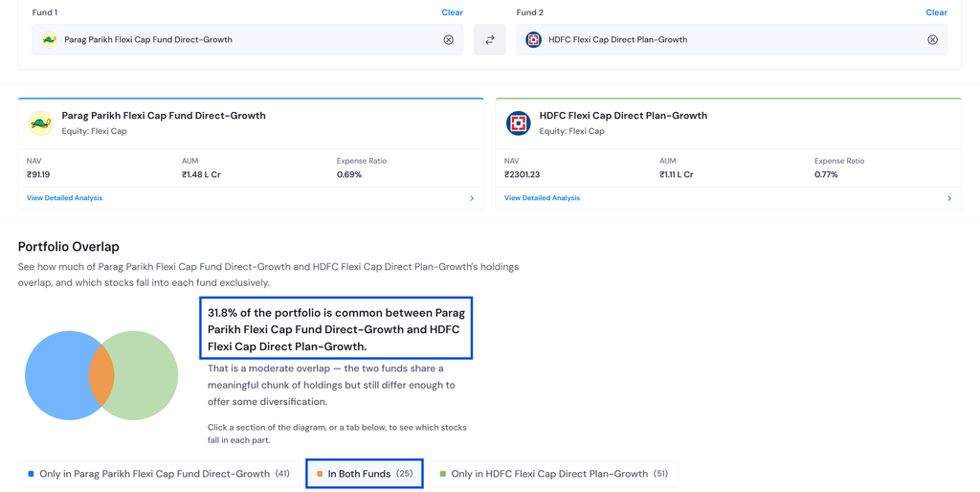
Task: Swap Fund 1 and Fund 2
Action: (490, 39)
